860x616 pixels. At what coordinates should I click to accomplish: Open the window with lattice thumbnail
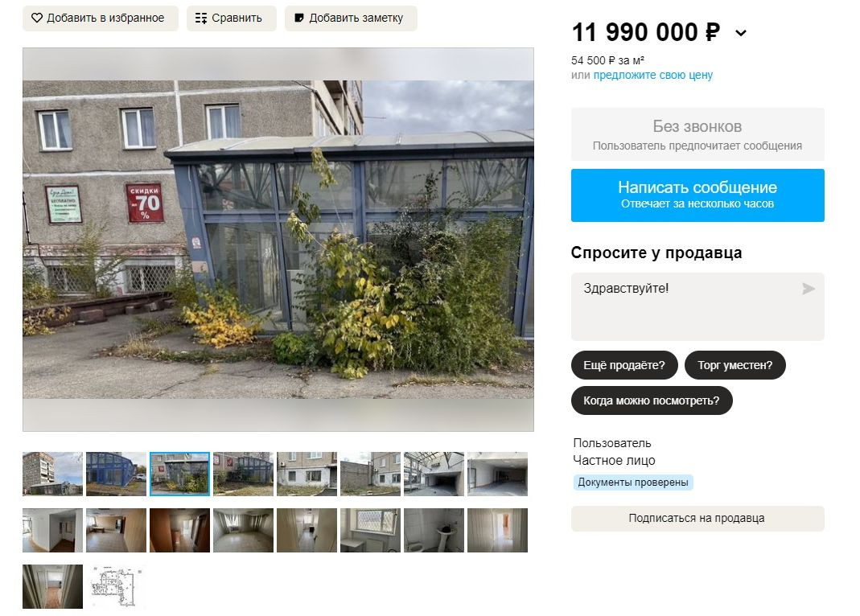[x=370, y=530]
